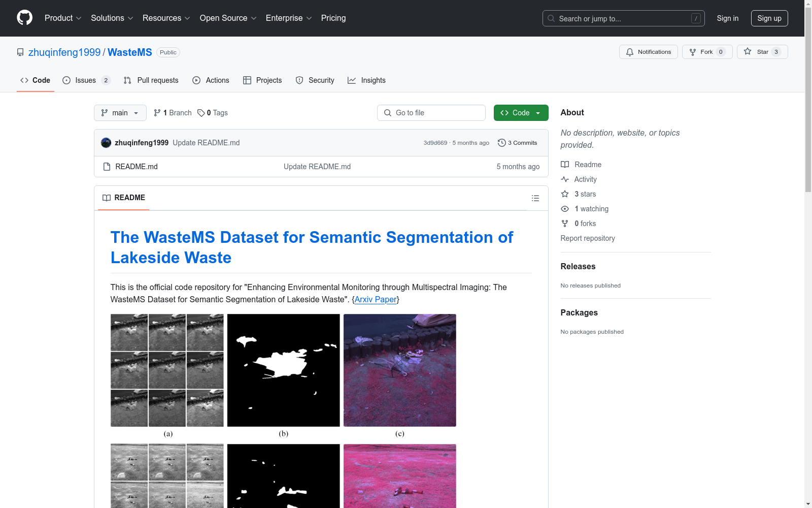Switch to the Issues tab

[86, 80]
